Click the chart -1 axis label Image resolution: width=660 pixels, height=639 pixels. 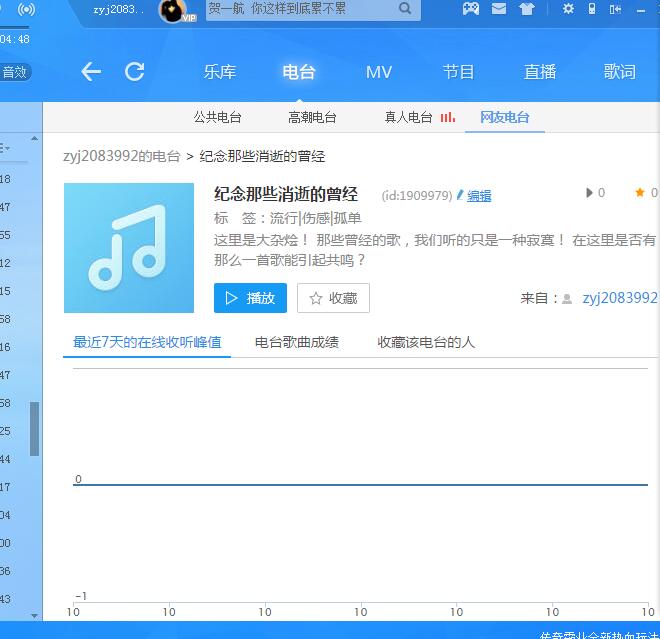81,596
